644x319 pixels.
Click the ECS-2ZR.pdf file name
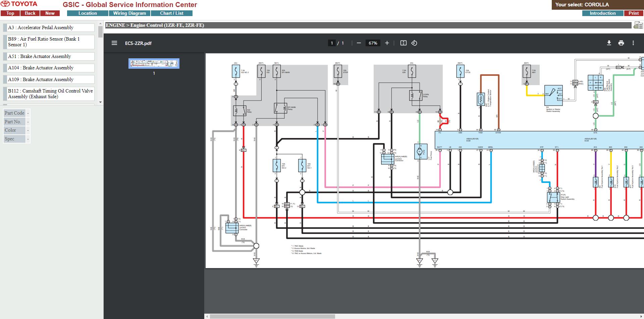(x=138, y=43)
